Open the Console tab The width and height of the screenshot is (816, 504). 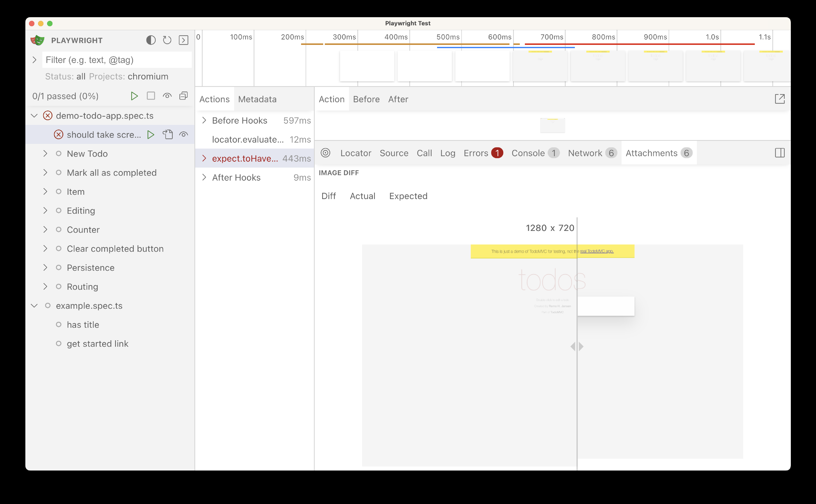(536, 153)
